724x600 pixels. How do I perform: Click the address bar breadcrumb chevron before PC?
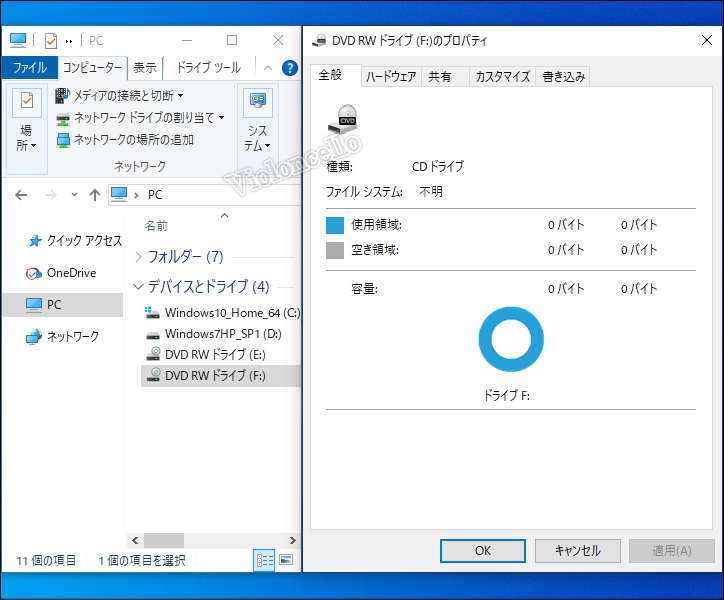136,195
